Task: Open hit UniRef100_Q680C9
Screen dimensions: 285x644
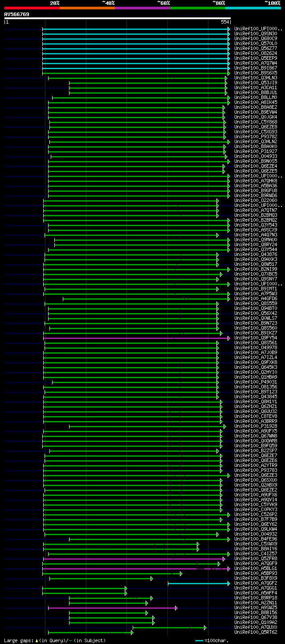Action: point(256,38)
